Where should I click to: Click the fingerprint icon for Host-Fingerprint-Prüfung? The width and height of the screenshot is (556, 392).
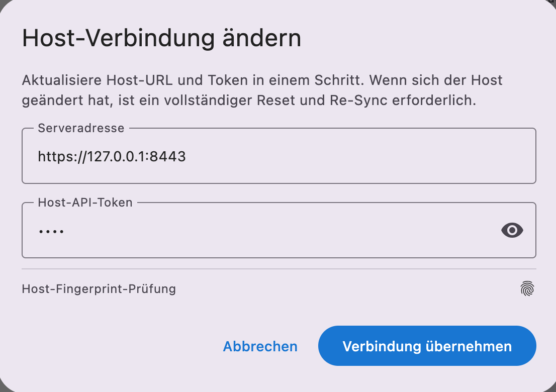point(527,287)
